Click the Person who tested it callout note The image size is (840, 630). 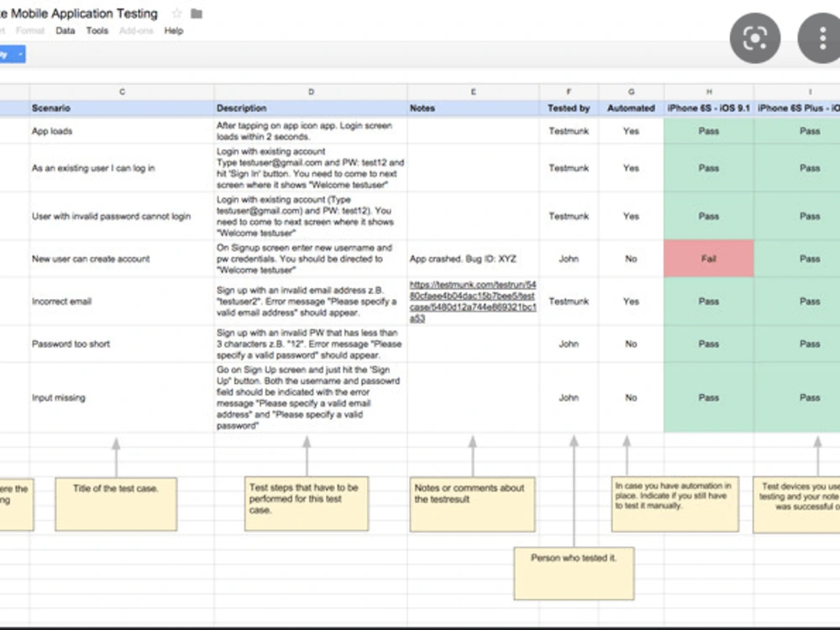point(574,574)
